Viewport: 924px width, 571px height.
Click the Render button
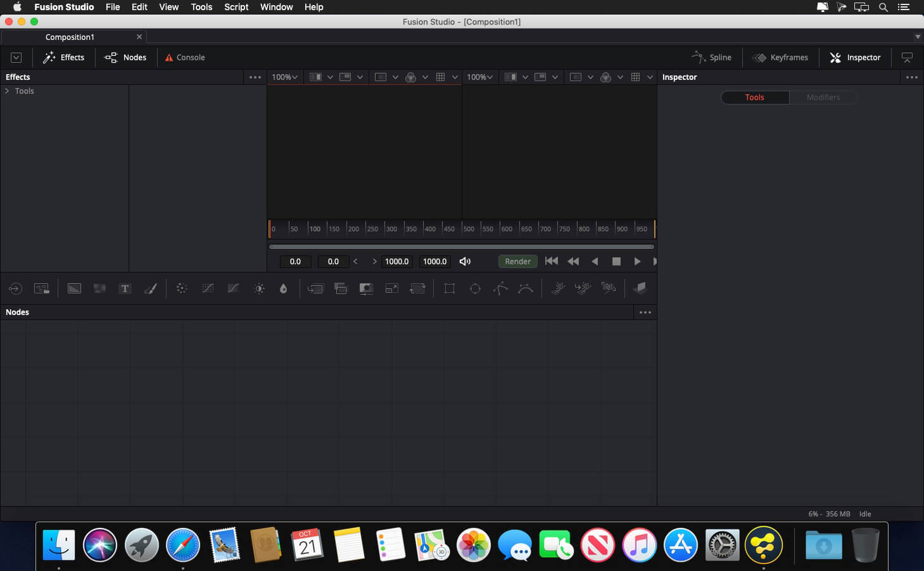(517, 261)
